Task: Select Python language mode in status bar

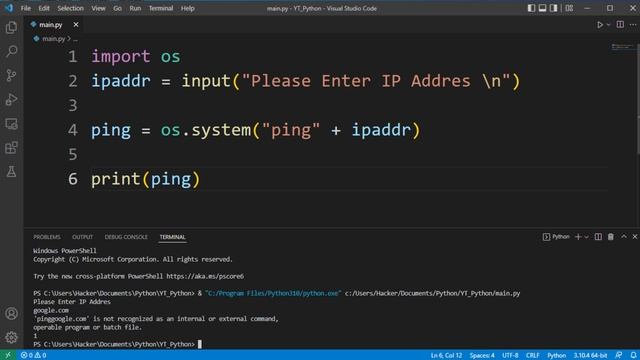Action: (556, 355)
